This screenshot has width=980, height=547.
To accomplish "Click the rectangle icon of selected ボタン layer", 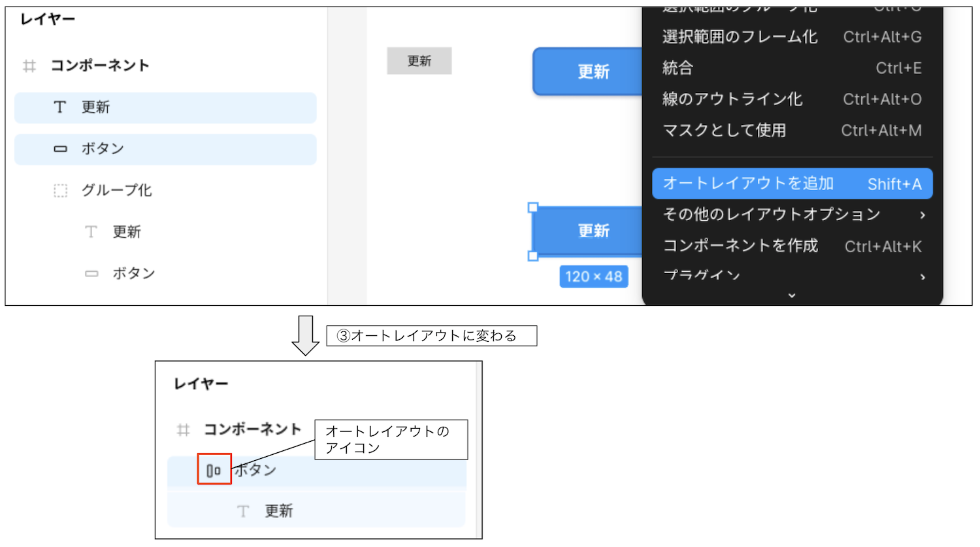I will (60, 149).
